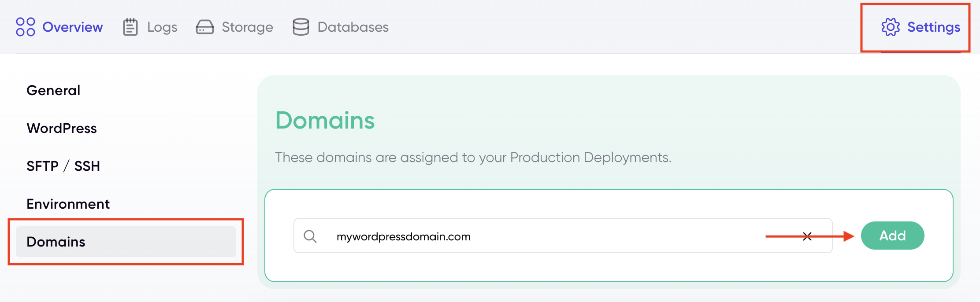Open the Logs section

[162, 26]
